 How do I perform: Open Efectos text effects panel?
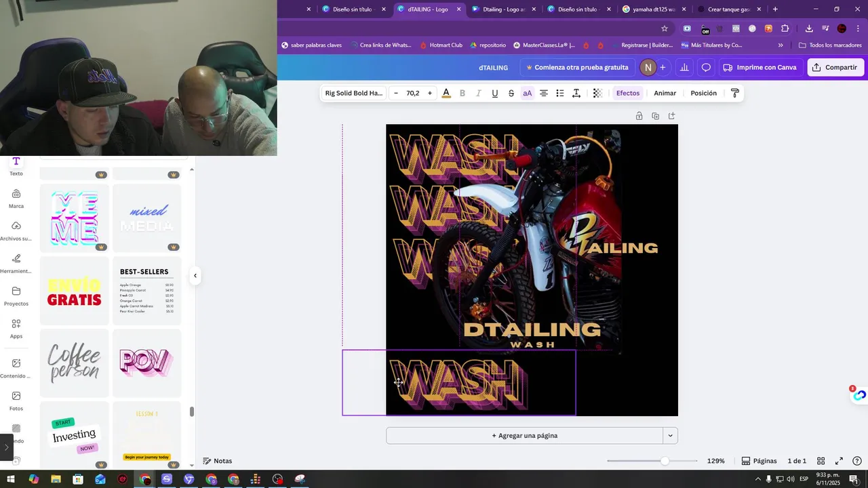pyautogui.click(x=628, y=93)
